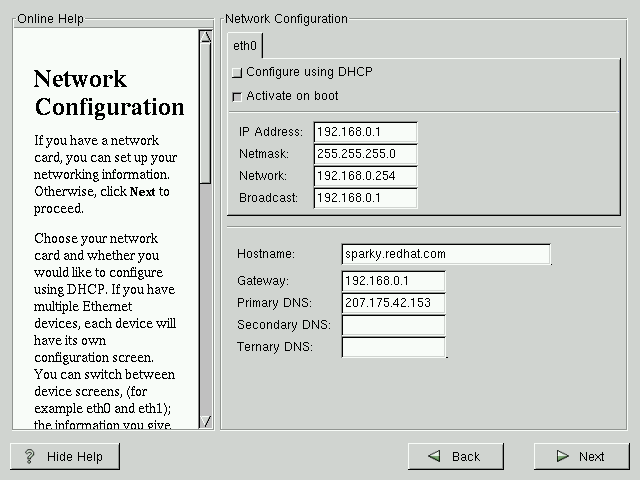Click the right arrow icon on Next
The height and width of the screenshot is (480, 640).
click(x=566, y=456)
